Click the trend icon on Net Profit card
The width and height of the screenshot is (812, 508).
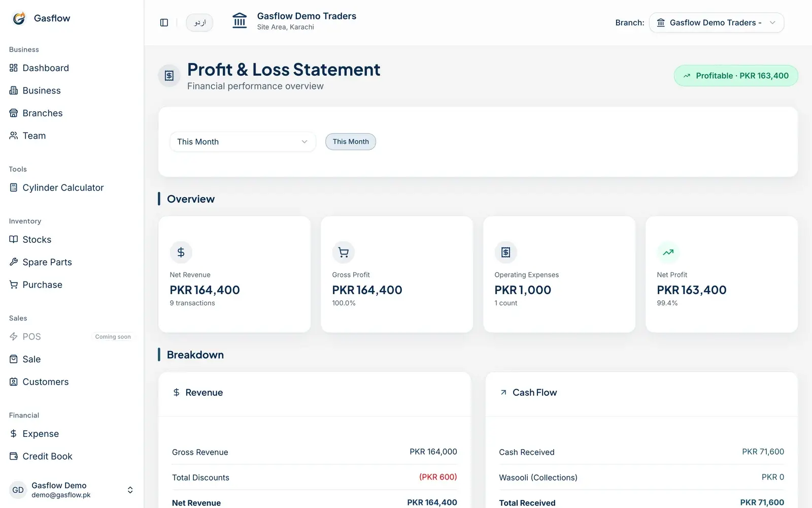pos(668,252)
